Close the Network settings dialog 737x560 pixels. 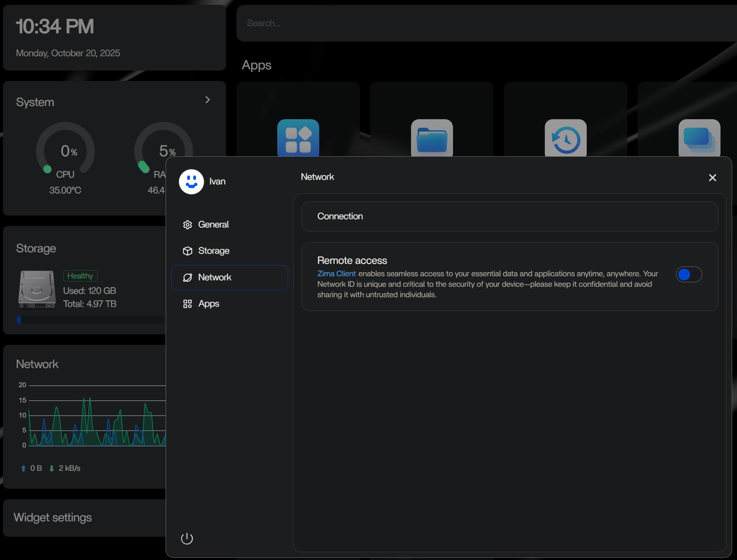point(712,178)
